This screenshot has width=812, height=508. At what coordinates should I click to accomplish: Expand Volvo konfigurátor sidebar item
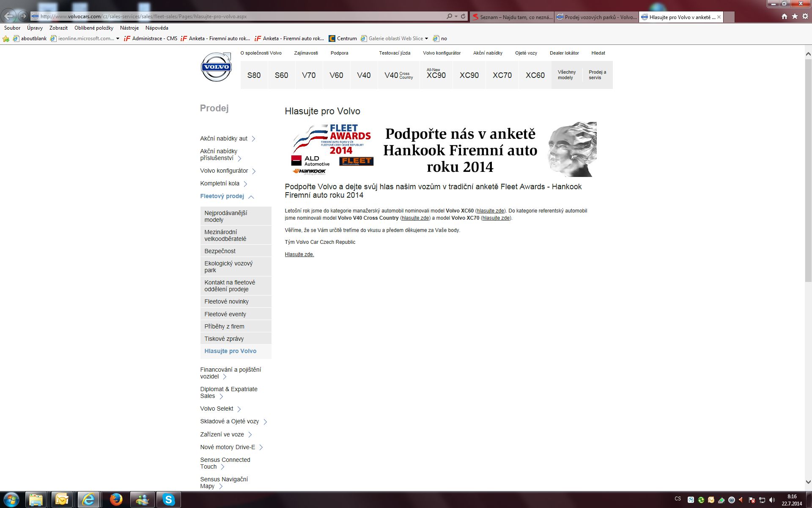coord(254,171)
